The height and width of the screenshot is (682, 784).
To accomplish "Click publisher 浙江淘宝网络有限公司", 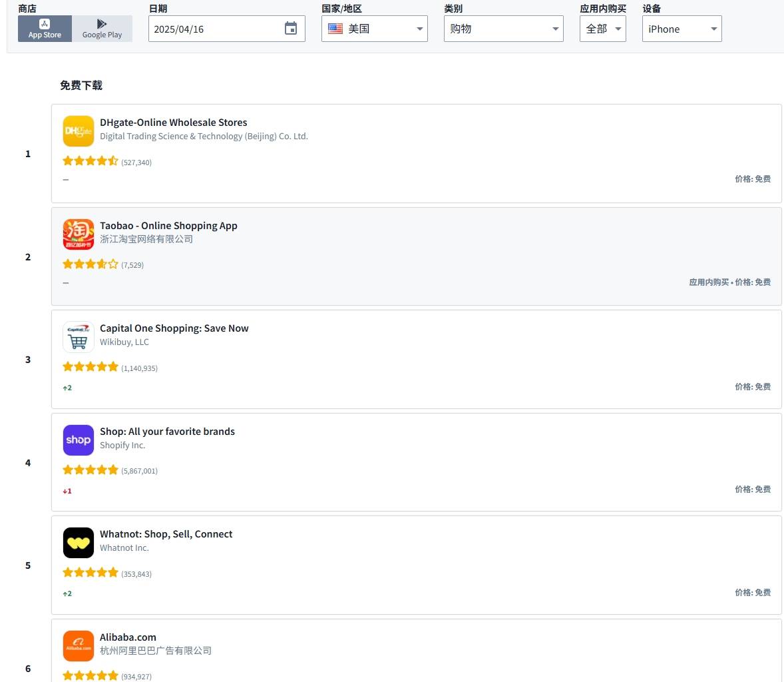I will tap(146, 239).
